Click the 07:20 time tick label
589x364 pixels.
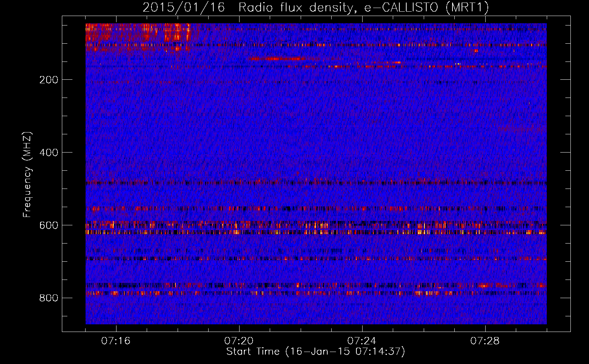click(239, 341)
